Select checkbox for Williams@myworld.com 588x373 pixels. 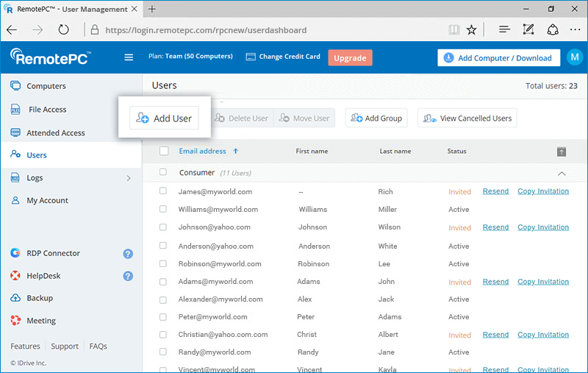163,209
